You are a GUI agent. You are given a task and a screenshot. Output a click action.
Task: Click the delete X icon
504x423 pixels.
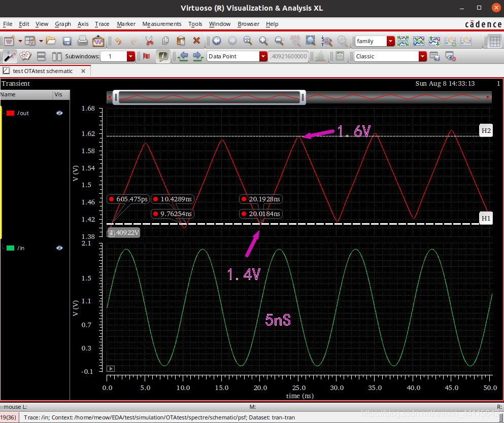coord(197,41)
